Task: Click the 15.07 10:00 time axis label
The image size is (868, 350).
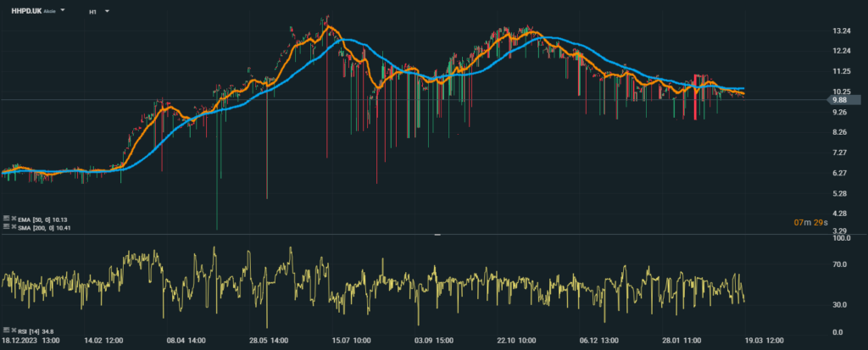Action: tap(351, 340)
